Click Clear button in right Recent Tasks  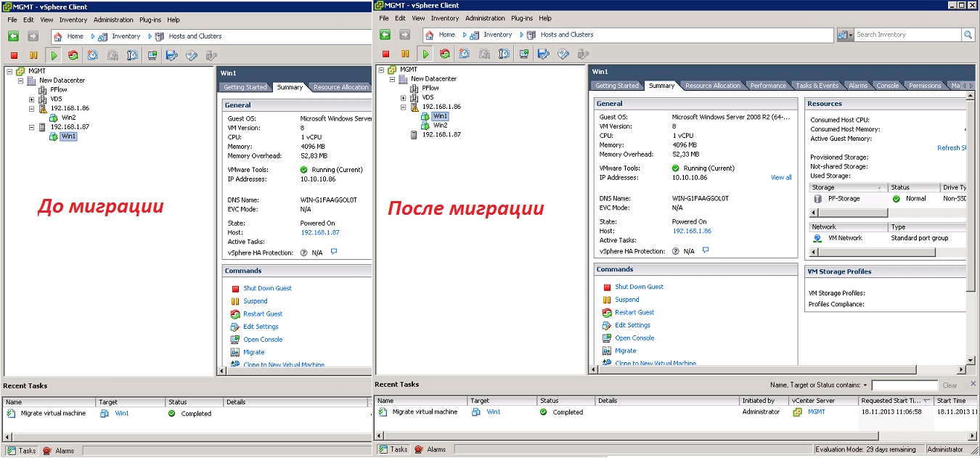950,385
